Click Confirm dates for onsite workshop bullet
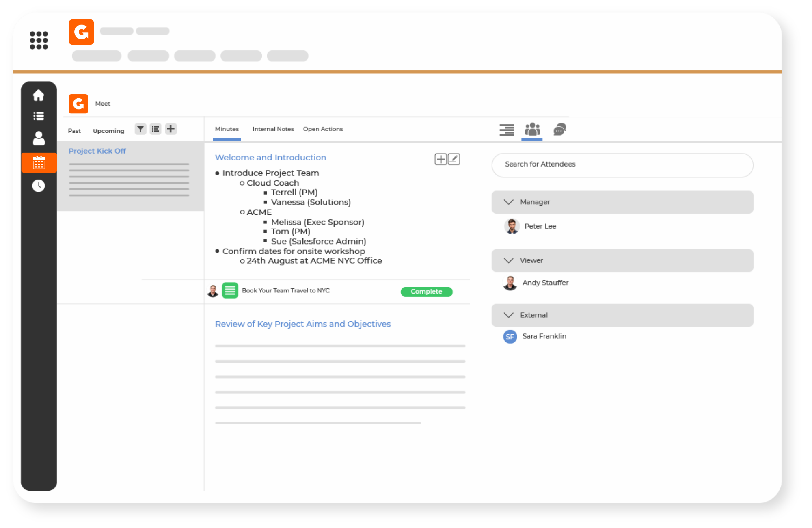 tap(294, 251)
